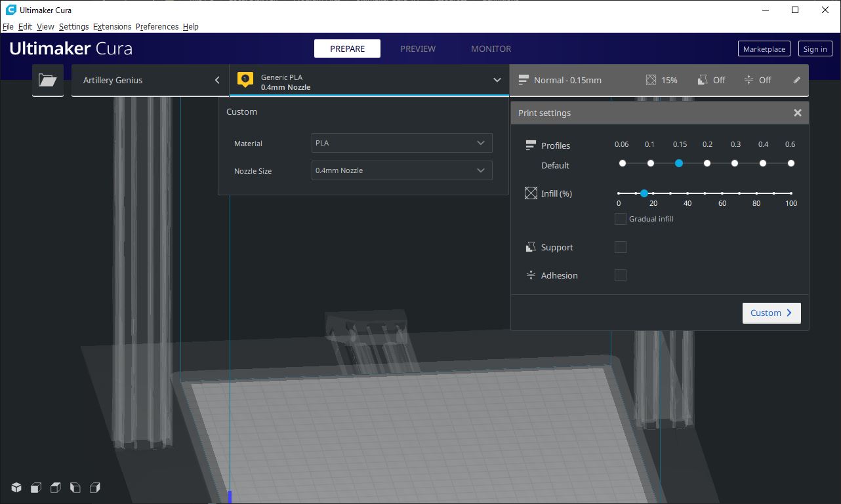Viewport: 841px width, 504px height.
Task: Select the 0.2 profile radio point
Action: coord(707,163)
